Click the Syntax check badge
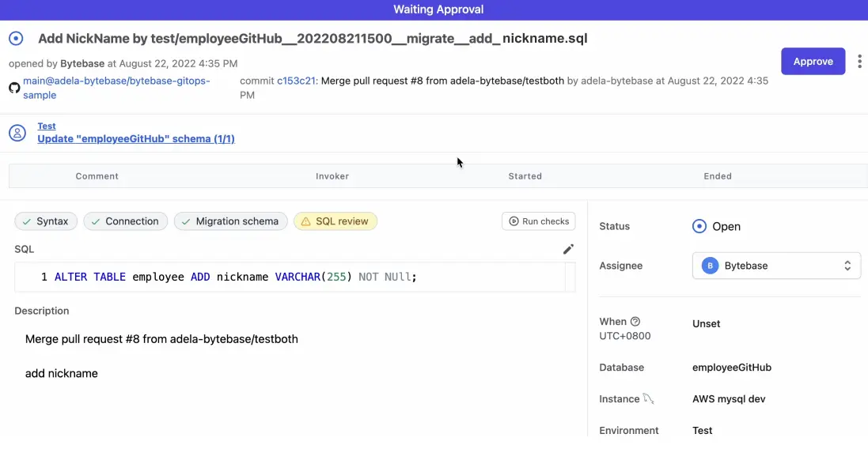 (46, 221)
